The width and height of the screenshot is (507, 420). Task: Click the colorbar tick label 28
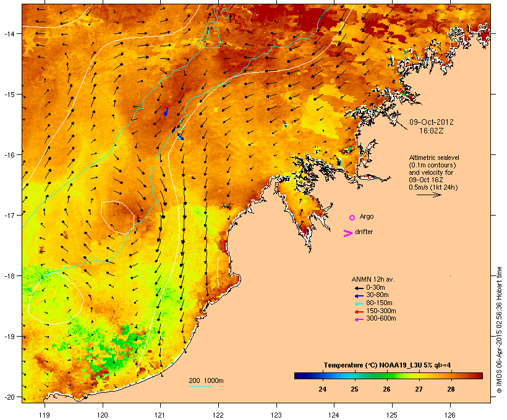[451, 389]
